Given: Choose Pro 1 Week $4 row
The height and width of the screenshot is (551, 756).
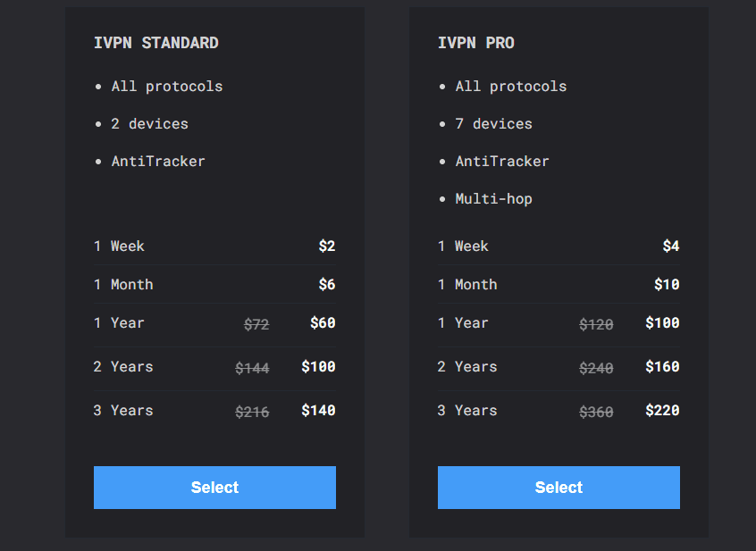Looking at the screenshot, I should coord(559,246).
